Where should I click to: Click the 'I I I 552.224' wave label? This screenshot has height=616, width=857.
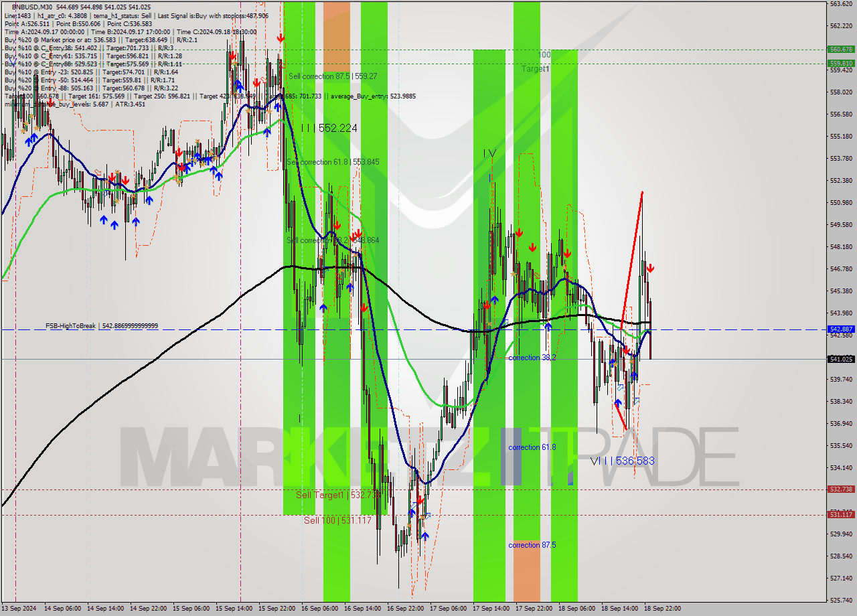click(x=329, y=128)
